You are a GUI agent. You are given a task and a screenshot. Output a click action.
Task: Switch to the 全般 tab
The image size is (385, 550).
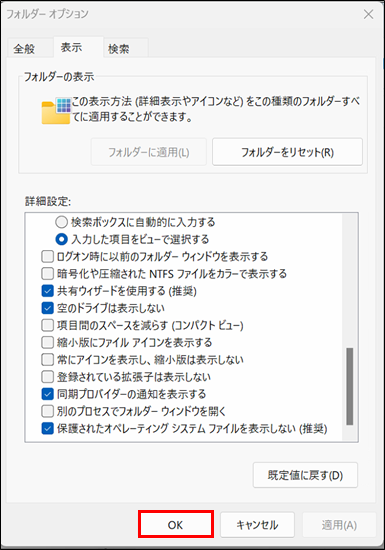[x=24, y=48]
